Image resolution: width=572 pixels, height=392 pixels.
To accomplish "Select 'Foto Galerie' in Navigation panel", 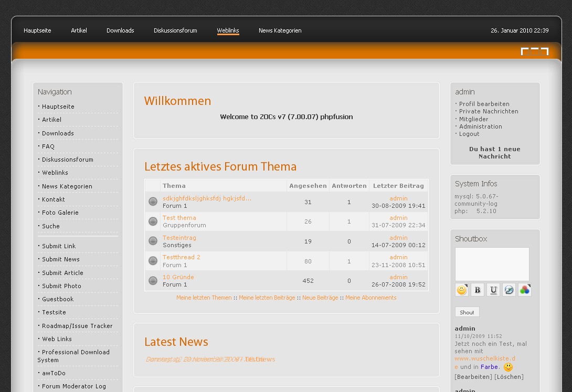I will click(60, 213).
